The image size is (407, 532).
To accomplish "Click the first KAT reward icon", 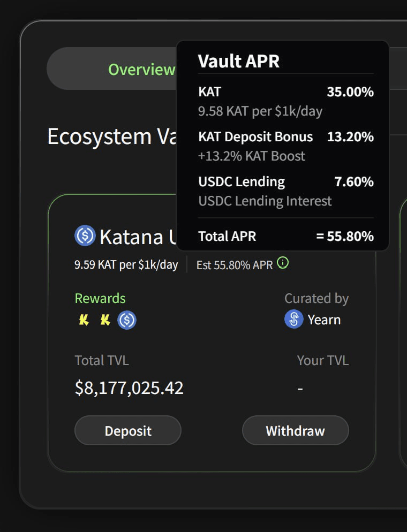I will tap(84, 320).
